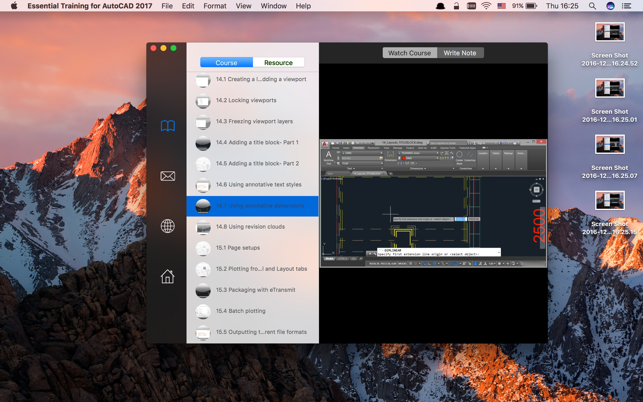The width and height of the screenshot is (643, 402).
Task: Open the Format menu
Action: coord(214,6)
